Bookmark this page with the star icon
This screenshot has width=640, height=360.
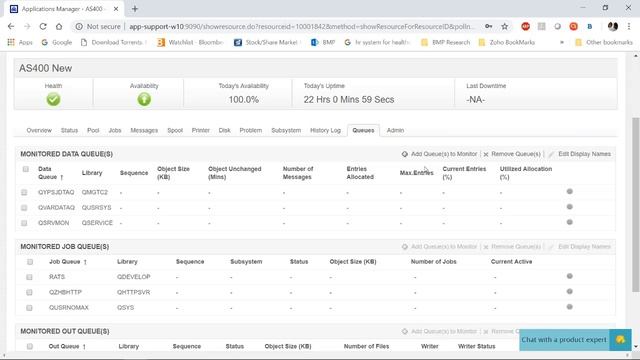click(x=504, y=27)
